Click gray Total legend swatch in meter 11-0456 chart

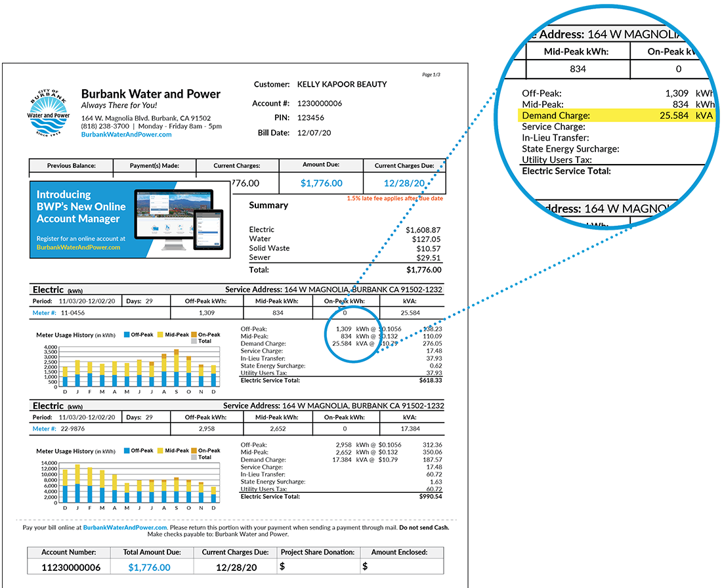[194, 341]
